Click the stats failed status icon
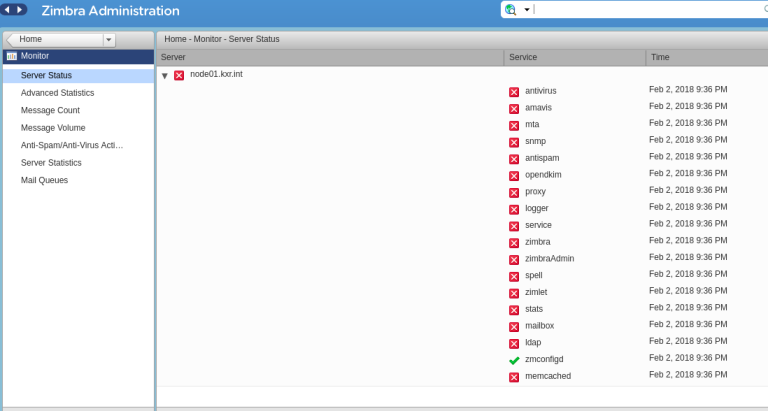Screen dimensions: 768x411 514,310
